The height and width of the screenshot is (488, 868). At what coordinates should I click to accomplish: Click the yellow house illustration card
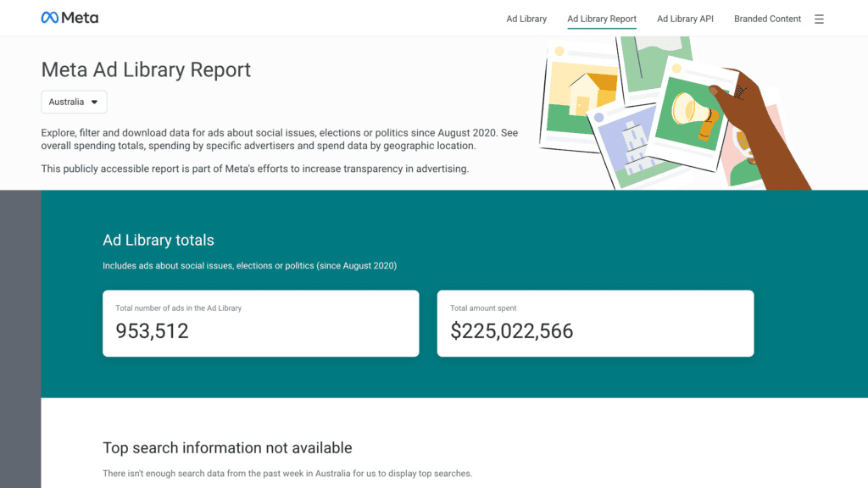pyautogui.click(x=583, y=93)
